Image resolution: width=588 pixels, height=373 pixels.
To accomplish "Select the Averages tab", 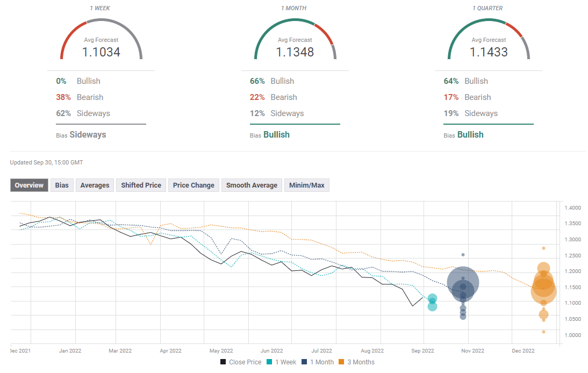I will pos(95,185).
